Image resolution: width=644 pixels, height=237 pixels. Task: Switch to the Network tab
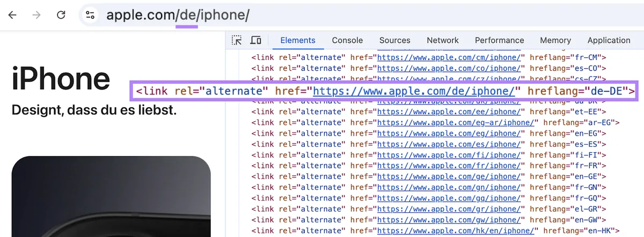pyautogui.click(x=443, y=40)
